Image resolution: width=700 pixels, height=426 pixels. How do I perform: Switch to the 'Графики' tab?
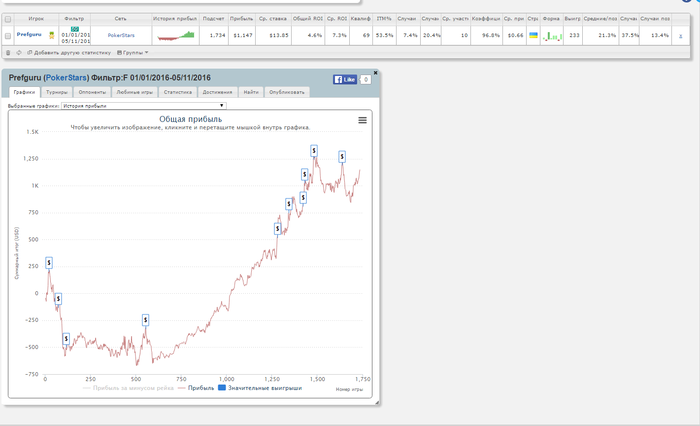pos(24,92)
